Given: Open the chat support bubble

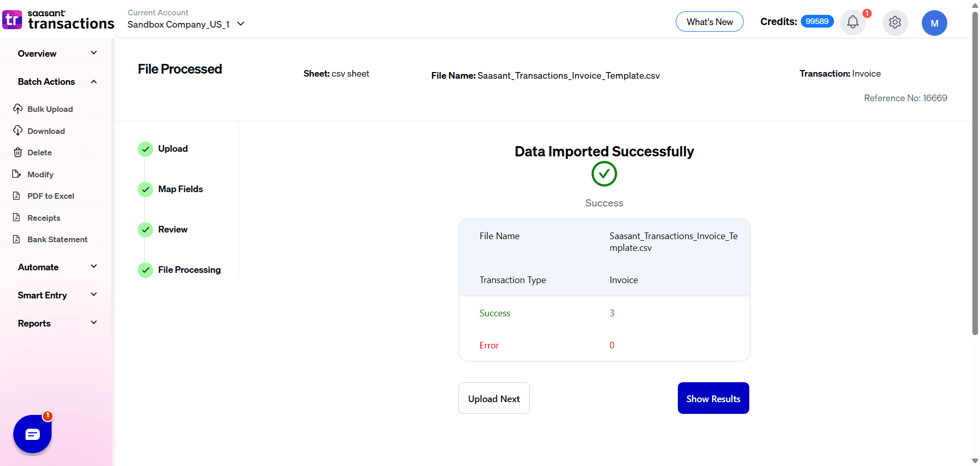Looking at the screenshot, I should pyautogui.click(x=33, y=434).
